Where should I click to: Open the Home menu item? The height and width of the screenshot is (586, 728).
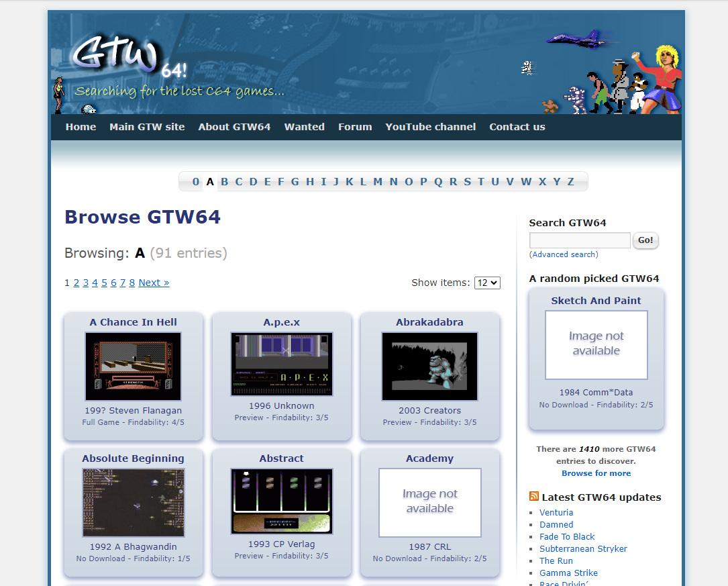81,127
